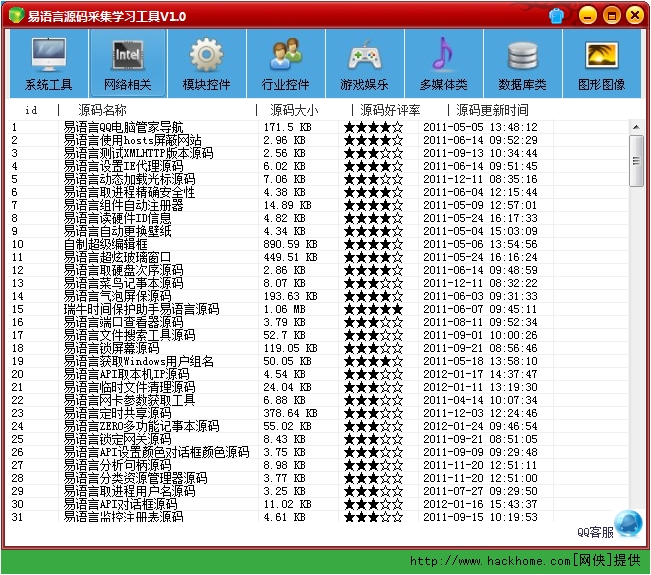The width and height of the screenshot is (651, 575).
Task: Maximize the window with orange square button
Action: [x=611, y=16]
